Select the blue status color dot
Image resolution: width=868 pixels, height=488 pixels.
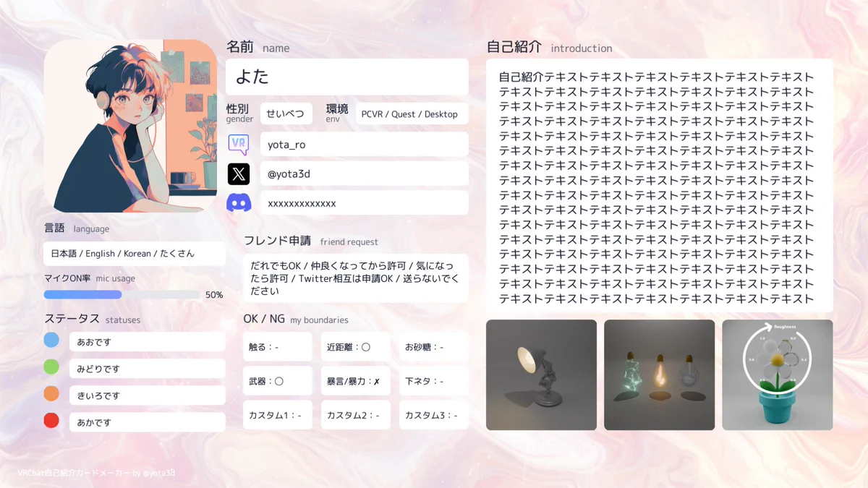pyautogui.click(x=51, y=340)
